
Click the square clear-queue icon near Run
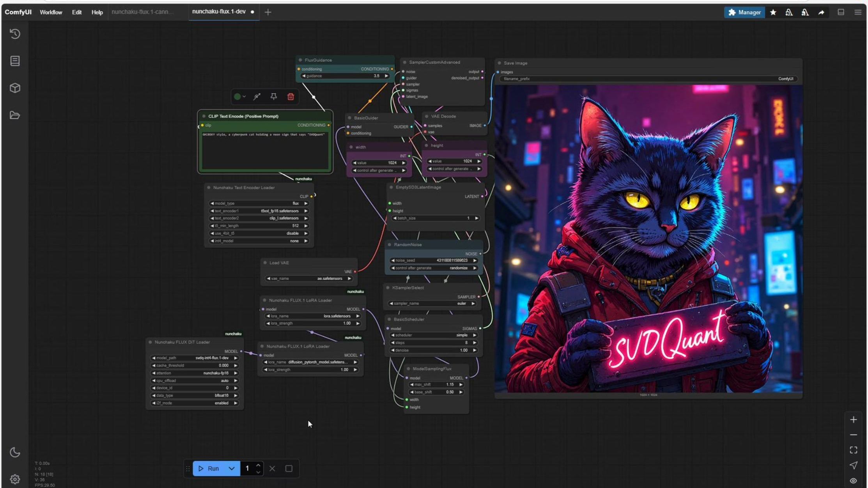tap(289, 469)
